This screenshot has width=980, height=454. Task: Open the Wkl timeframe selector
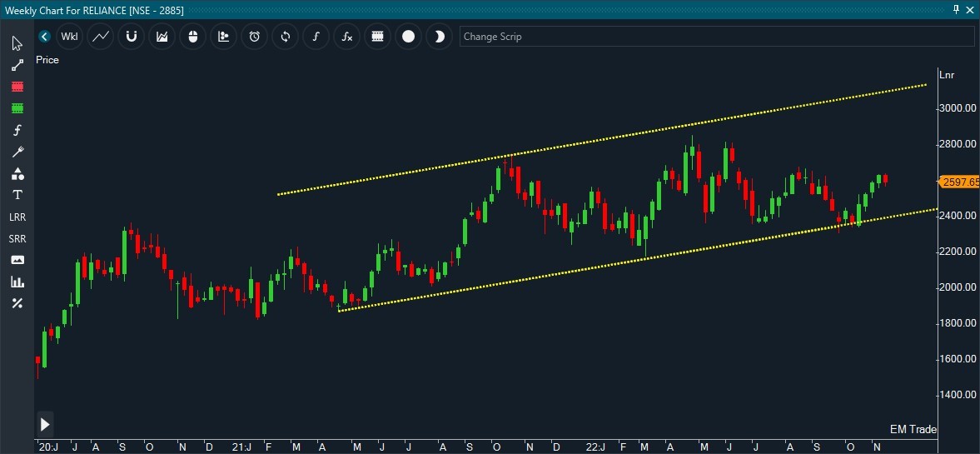pyautogui.click(x=69, y=37)
